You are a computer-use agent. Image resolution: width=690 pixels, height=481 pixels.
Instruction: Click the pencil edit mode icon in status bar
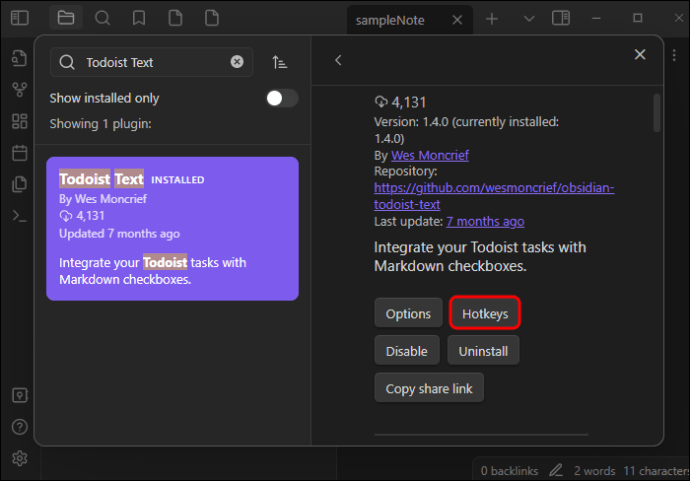(556, 470)
